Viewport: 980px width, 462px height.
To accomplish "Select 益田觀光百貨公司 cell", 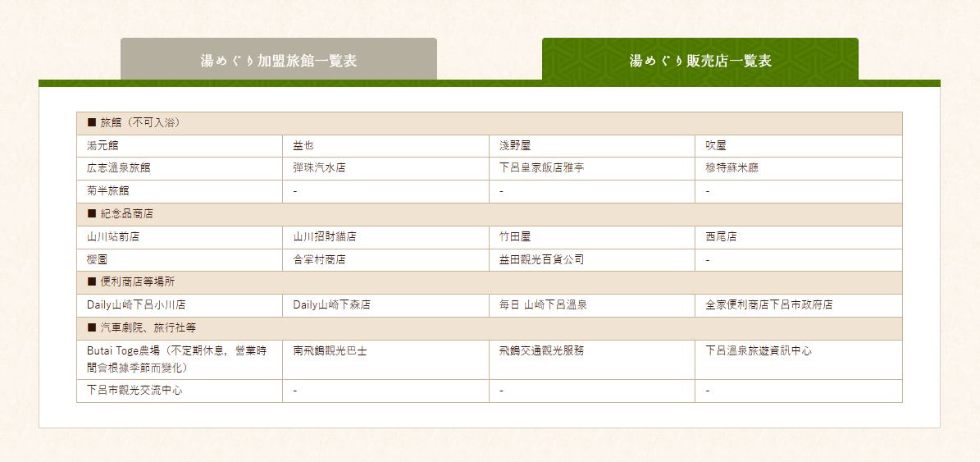I will pos(592,260).
